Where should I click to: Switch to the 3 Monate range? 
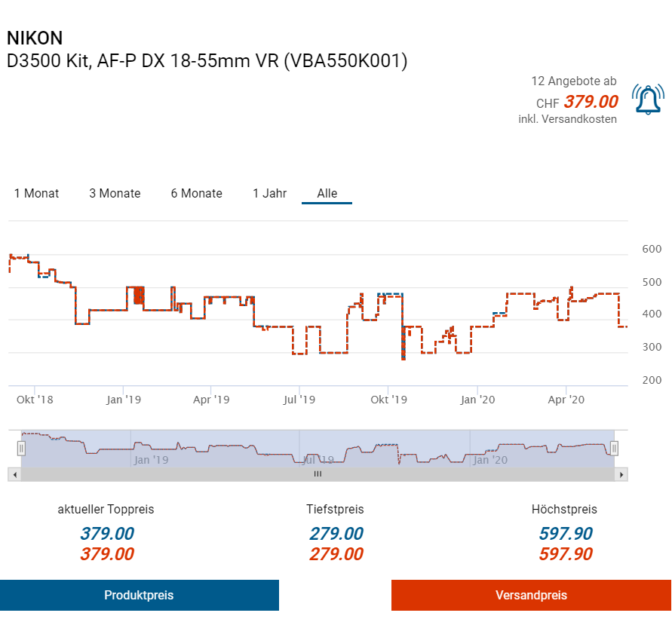click(x=115, y=194)
